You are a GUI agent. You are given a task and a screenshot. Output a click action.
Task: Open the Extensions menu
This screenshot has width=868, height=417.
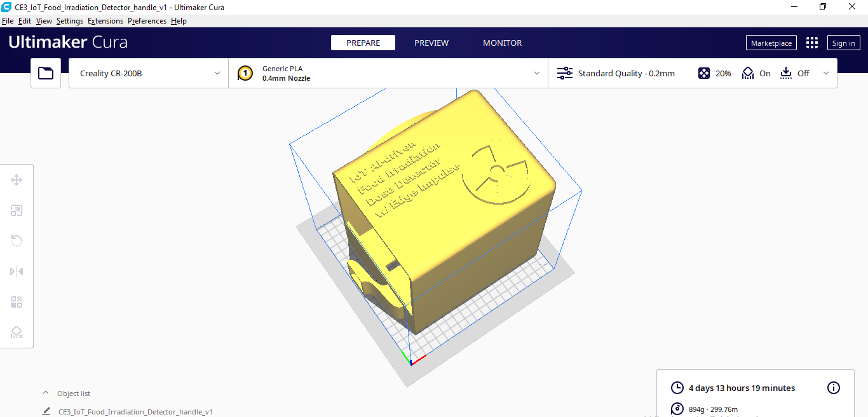point(105,21)
